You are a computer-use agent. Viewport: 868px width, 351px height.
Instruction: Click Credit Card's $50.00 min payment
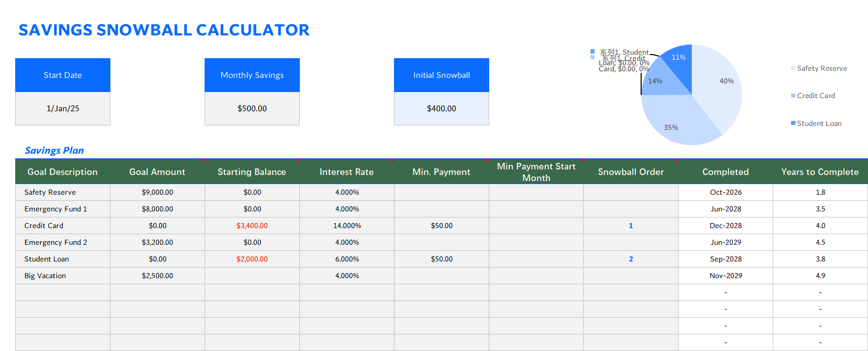point(442,226)
